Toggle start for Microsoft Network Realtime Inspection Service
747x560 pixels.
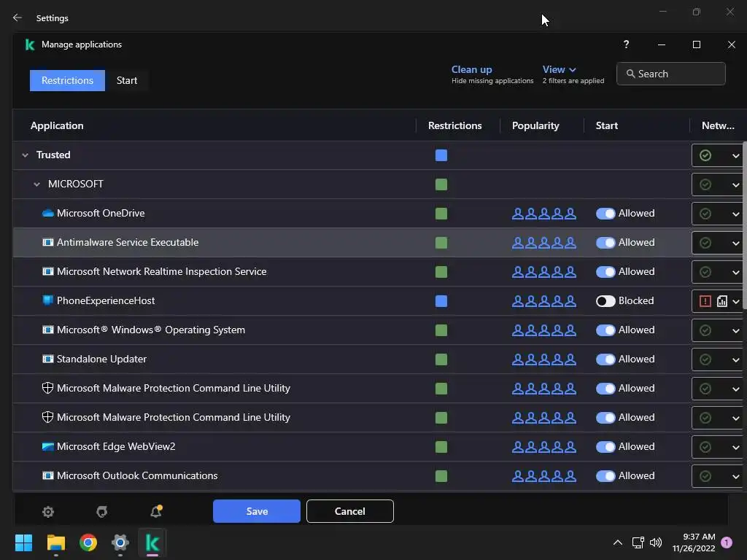605,272
